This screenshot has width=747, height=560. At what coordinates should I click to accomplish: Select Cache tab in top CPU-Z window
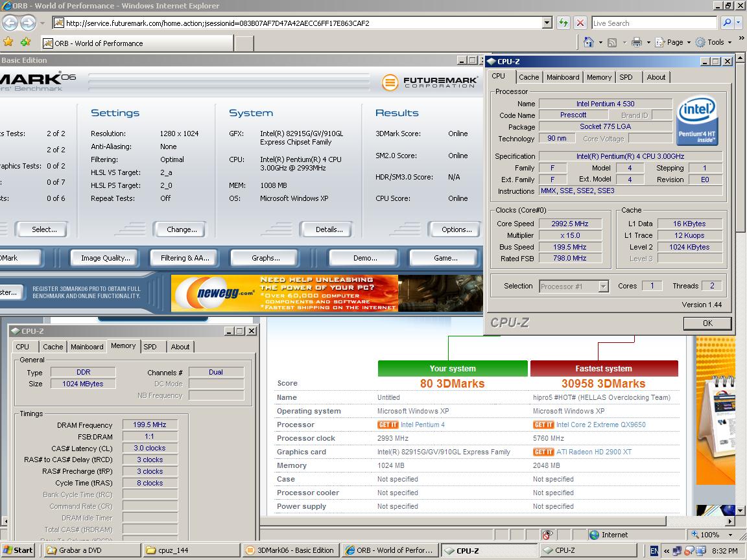[529, 77]
